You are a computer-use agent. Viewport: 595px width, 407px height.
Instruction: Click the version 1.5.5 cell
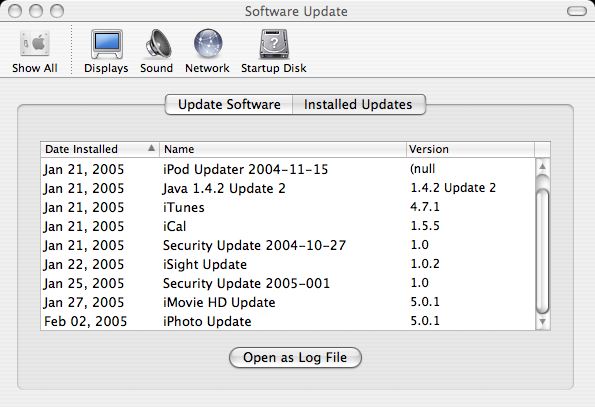pos(425,226)
